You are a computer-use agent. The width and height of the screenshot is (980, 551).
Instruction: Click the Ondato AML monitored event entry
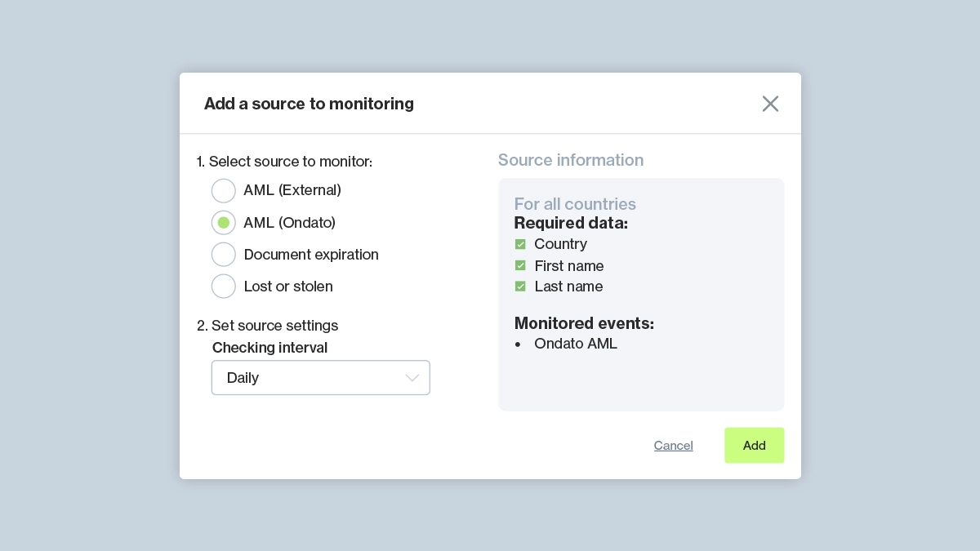576,344
